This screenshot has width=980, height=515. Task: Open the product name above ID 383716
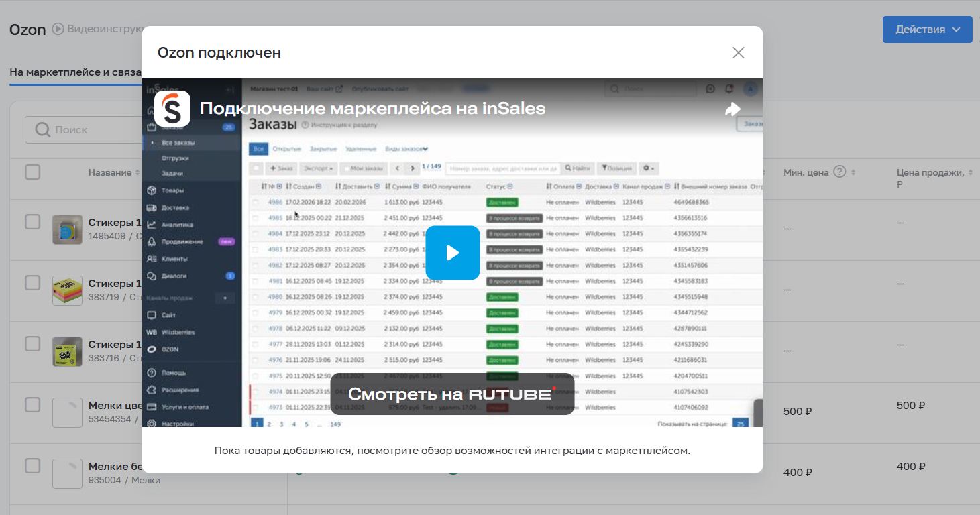point(115,345)
